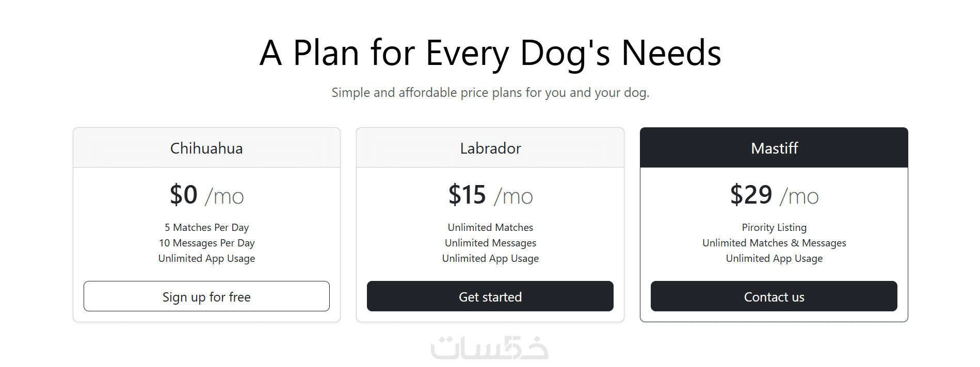Select the Chihuahua plan header
Image resolution: width=980 pixels, height=367 pixels.
pyautogui.click(x=206, y=148)
